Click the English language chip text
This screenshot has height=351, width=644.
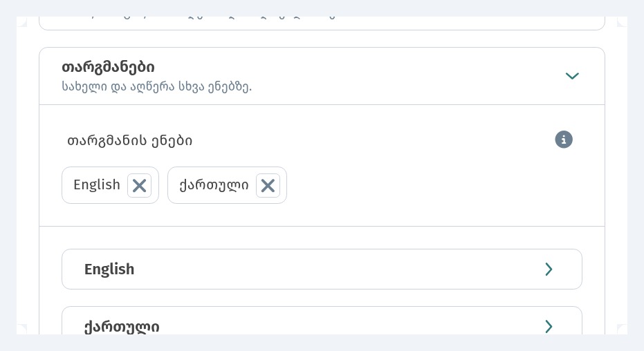(97, 185)
